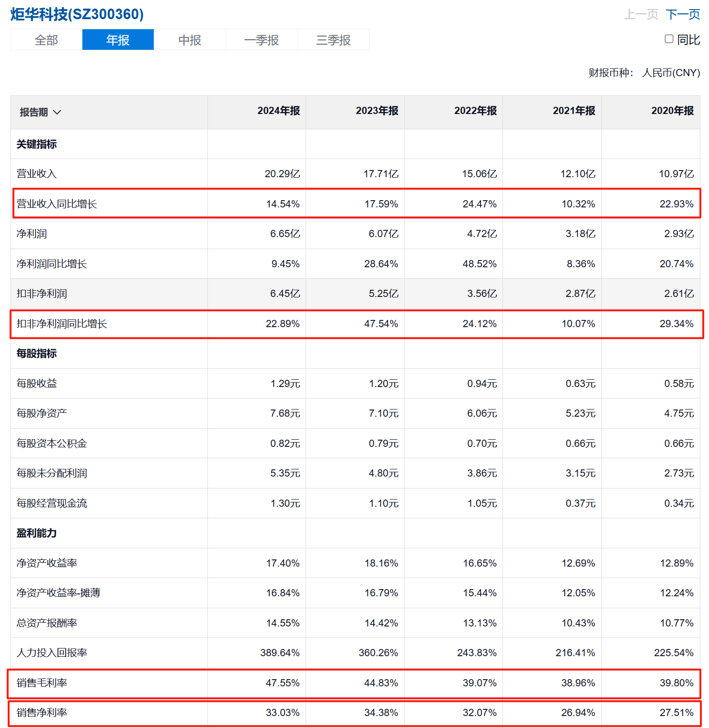This screenshot has width=709, height=728.
Task: Click the 炬华科技(SZ300360) title
Action: pyautogui.click(x=77, y=14)
